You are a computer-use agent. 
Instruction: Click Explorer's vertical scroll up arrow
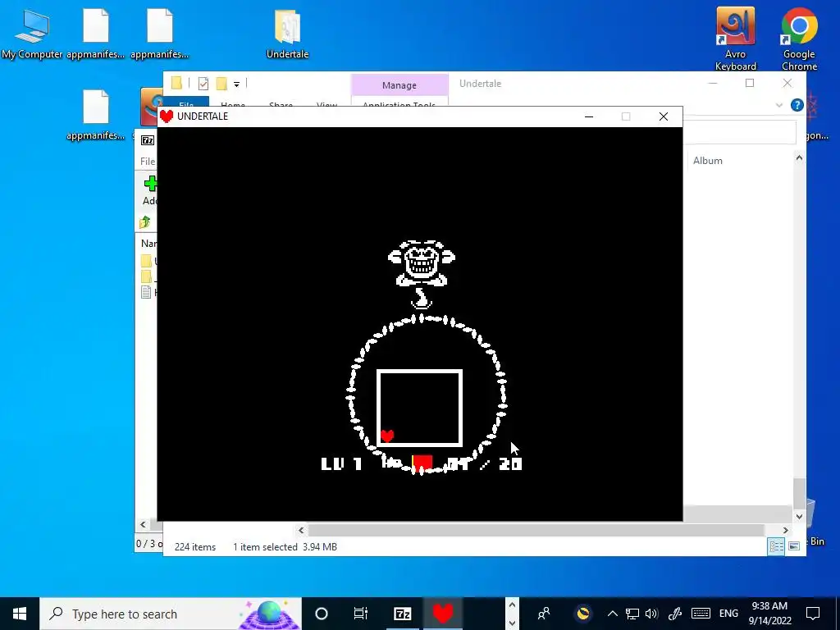pos(799,157)
